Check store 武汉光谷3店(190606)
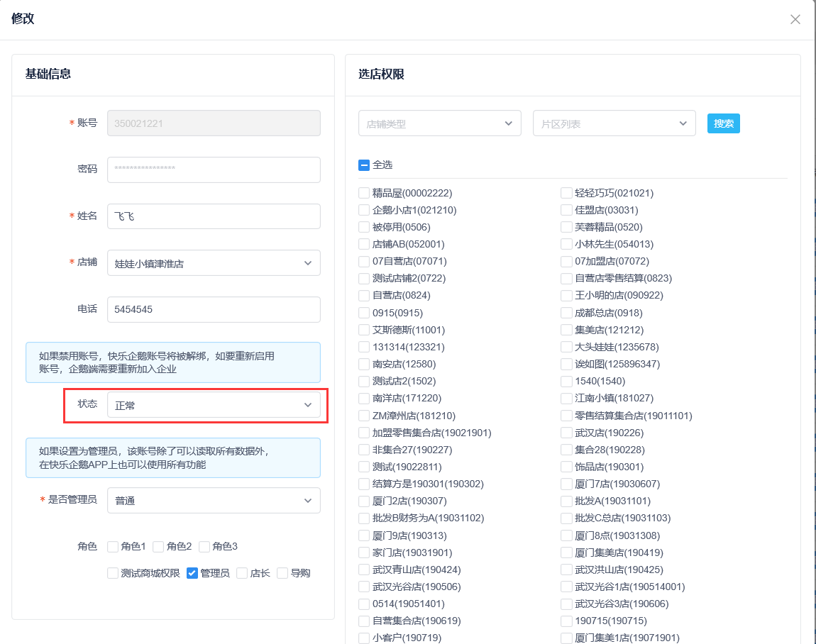 pos(566,604)
